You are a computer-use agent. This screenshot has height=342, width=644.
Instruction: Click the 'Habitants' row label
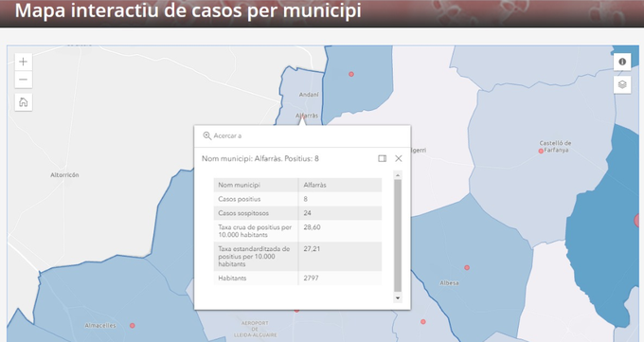tap(232, 278)
